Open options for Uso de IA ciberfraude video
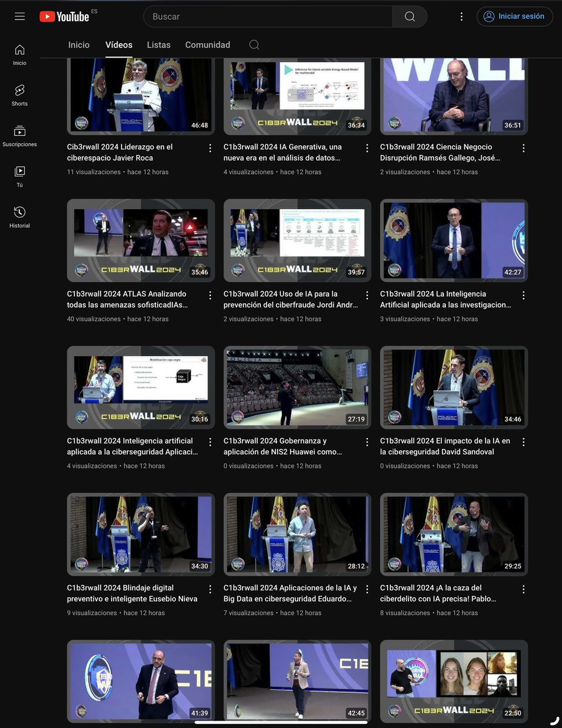 pos(367,295)
